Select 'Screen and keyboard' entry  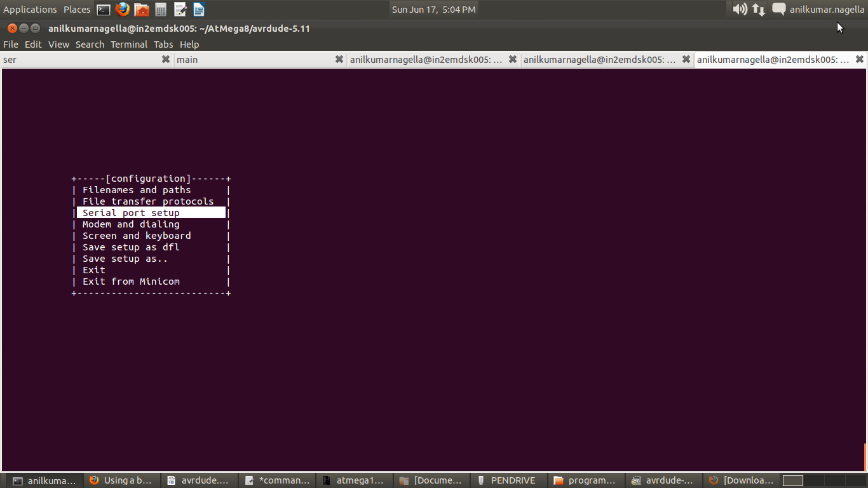coord(137,236)
